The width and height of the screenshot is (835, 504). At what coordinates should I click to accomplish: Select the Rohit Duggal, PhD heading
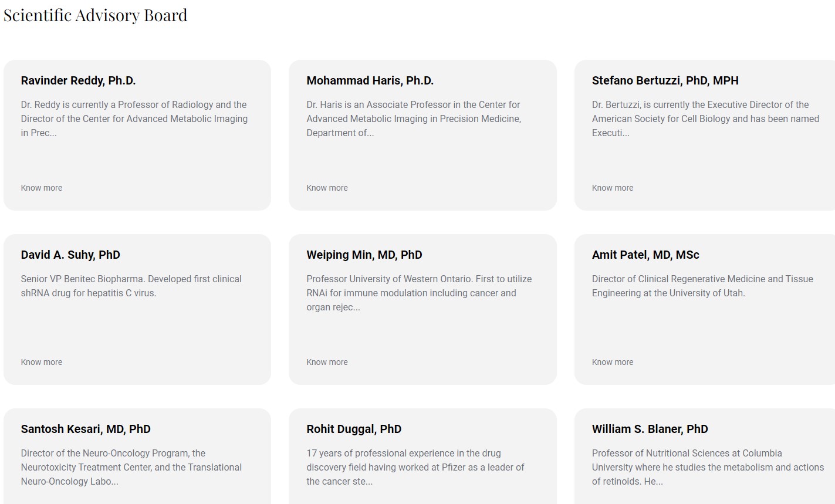click(x=354, y=429)
